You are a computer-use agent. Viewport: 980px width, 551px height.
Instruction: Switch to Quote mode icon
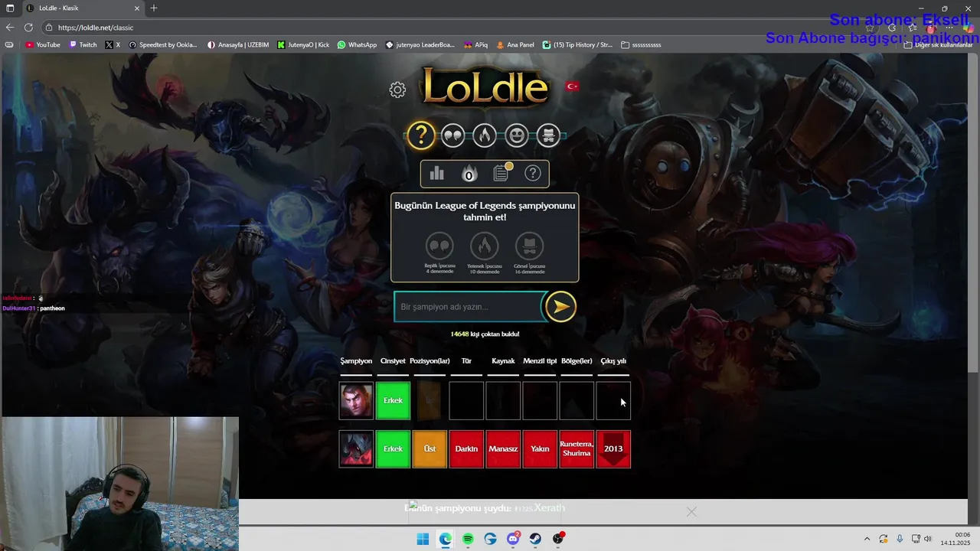[452, 135]
